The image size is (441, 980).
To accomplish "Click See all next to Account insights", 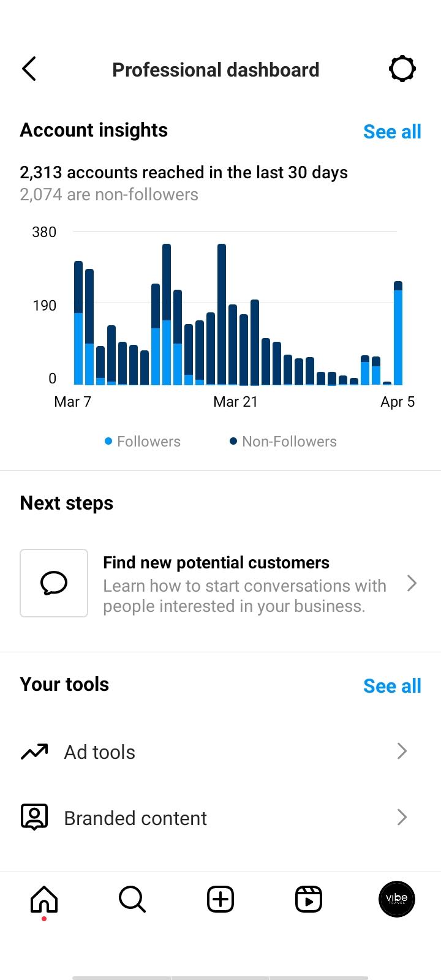I will 392,132.
